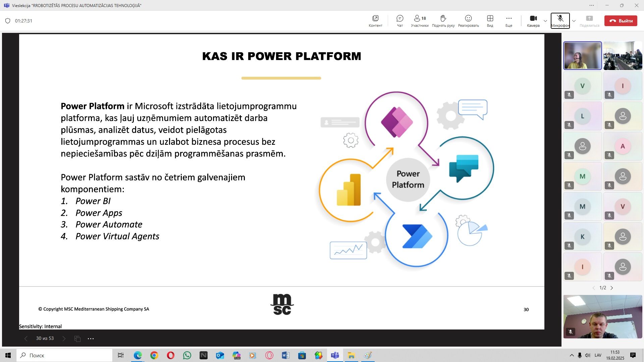The width and height of the screenshot is (644, 362).
Task: Switch the LAV keyboard language indicator
Action: [598, 355]
